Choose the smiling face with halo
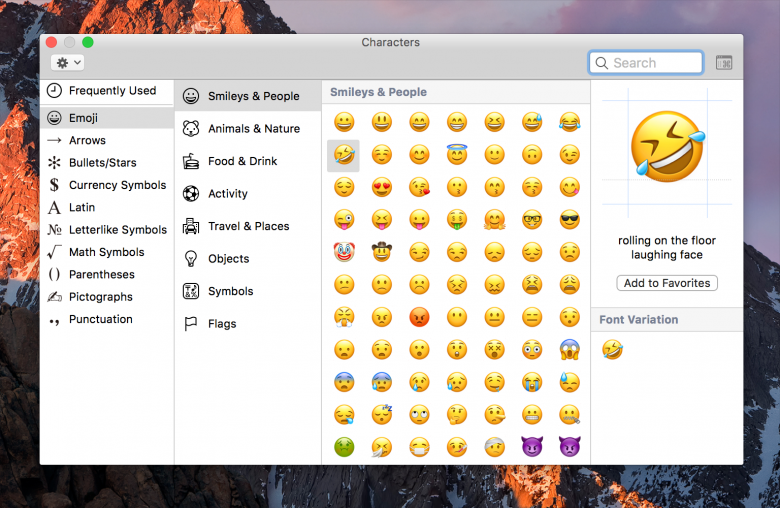The width and height of the screenshot is (780, 508). pos(457,155)
